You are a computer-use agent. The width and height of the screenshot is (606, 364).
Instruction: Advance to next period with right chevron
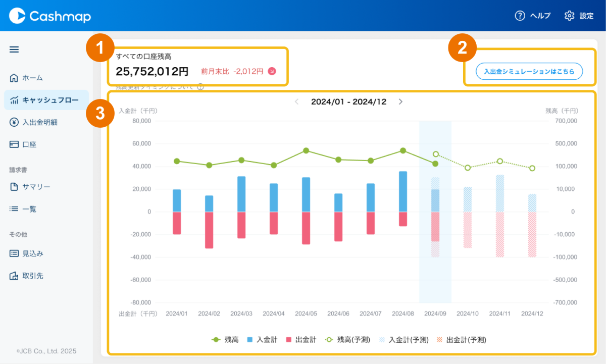coord(400,101)
